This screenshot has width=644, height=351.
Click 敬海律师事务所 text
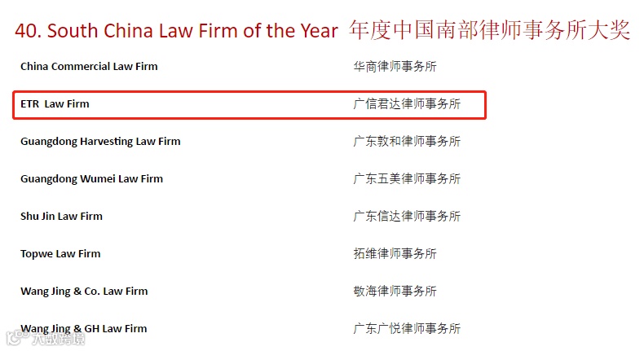tap(395, 291)
